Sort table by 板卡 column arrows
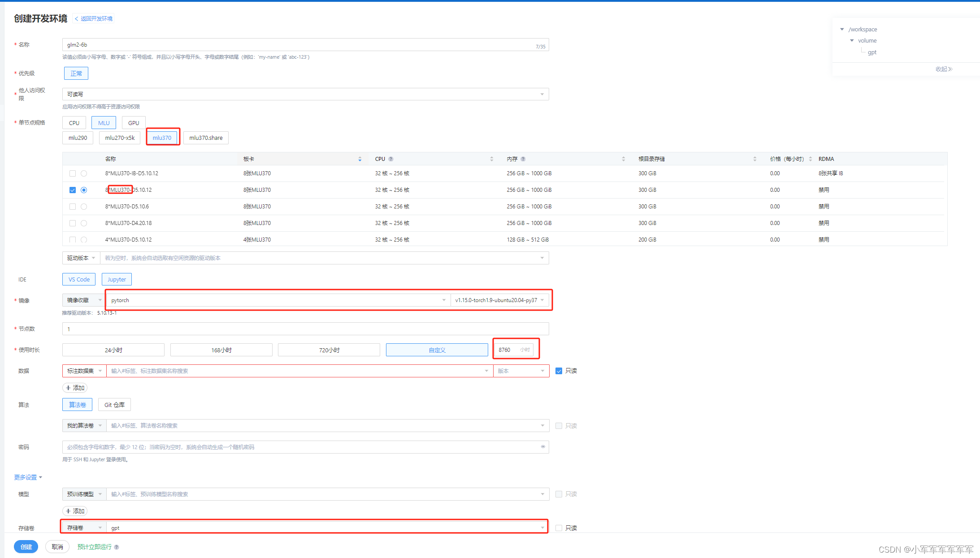Image resolution: width=980 pixels, height=558 pixels. (x=360, y=159)
